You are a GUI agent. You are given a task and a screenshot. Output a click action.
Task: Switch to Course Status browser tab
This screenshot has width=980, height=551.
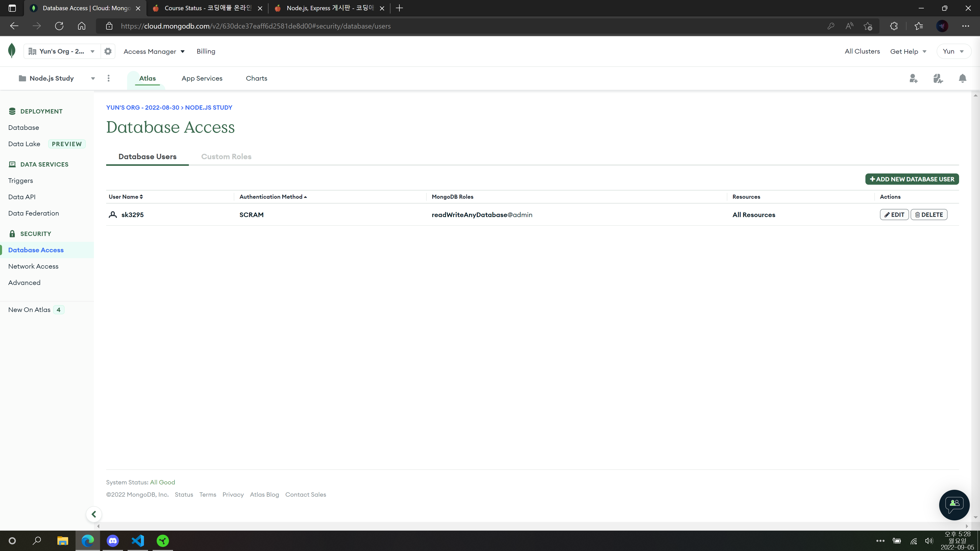[x=207, y=8]
